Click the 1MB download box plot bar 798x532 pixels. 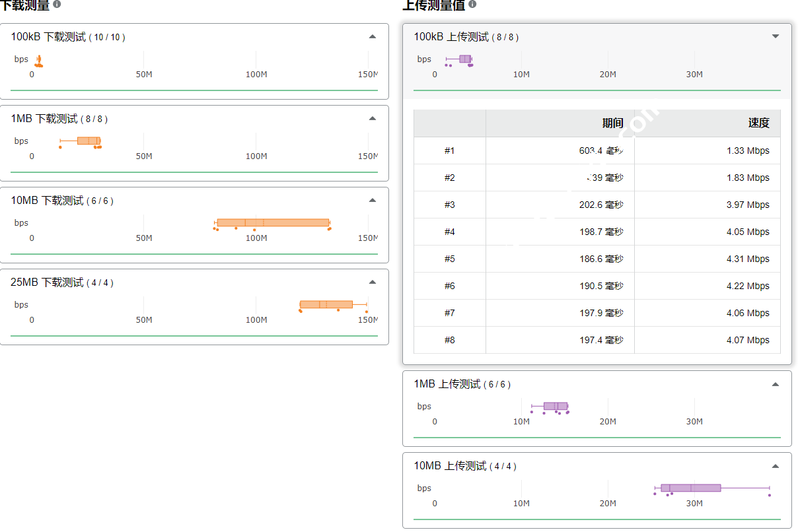88,141
